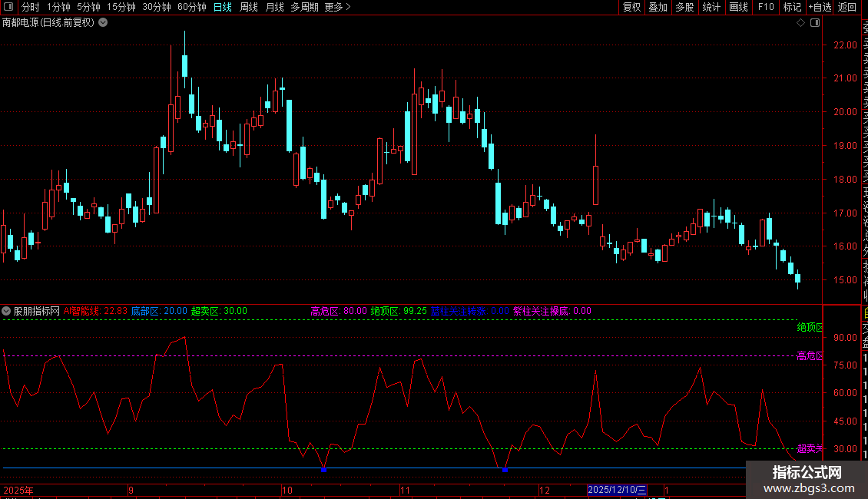Image resolution: width=868 pixels, height=499 pixels.
Task: Click the 22.00 price axis label
Action: coord(845,45)
